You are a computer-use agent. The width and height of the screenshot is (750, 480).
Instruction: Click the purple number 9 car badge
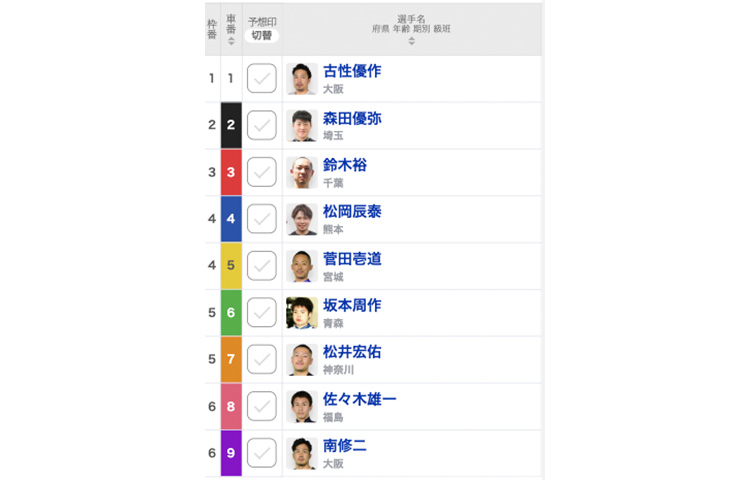[x=231, y=453]
